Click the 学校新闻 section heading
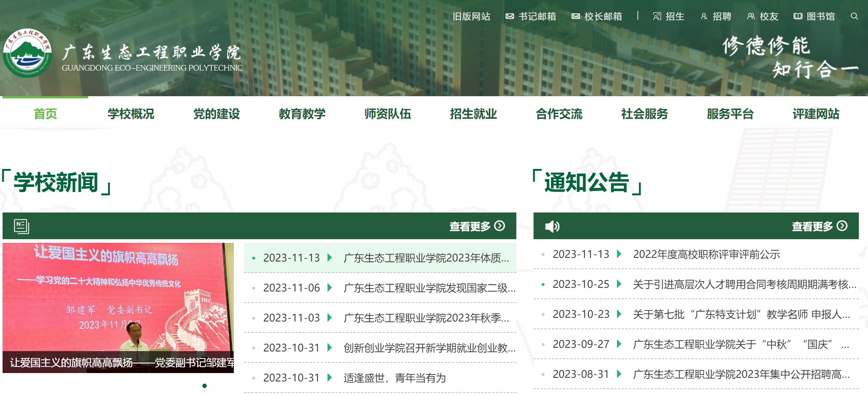This screenshot has height=395, width=868. pos(56,182)
